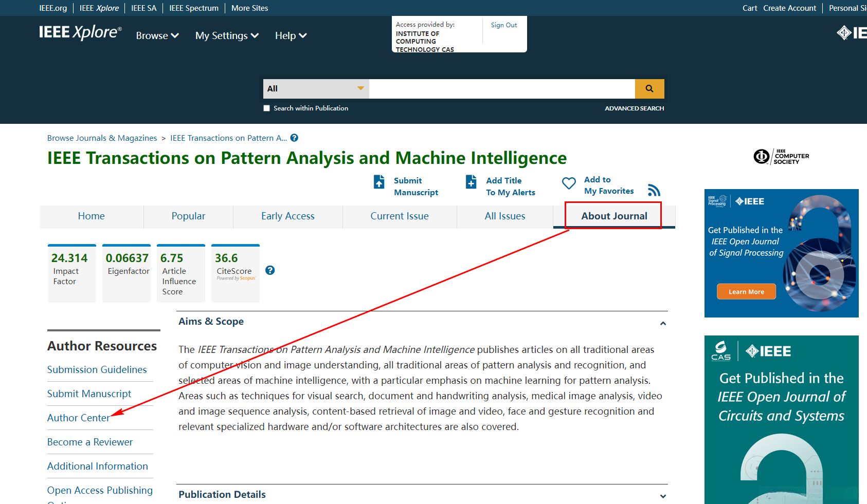Click the Add to My Favorites heart icon
The image size is (867, 504).
[x=569, y=183]
